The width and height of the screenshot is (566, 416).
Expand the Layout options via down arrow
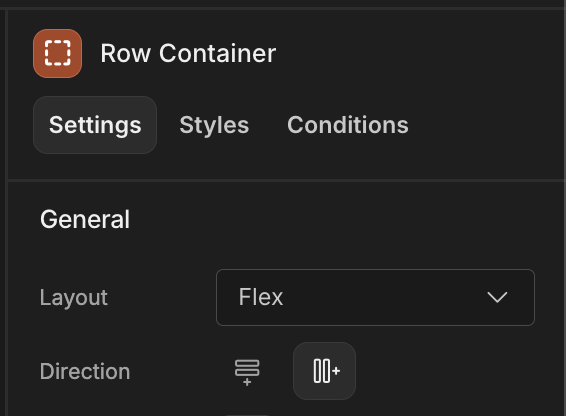click(497, 298)
